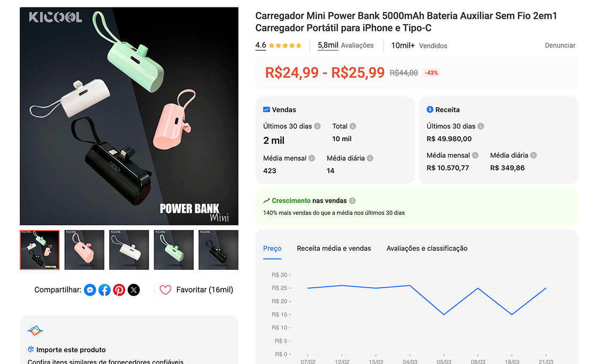Click the Denunciar link
This screenshot has height=364, width=600.
tap(560, 45)
